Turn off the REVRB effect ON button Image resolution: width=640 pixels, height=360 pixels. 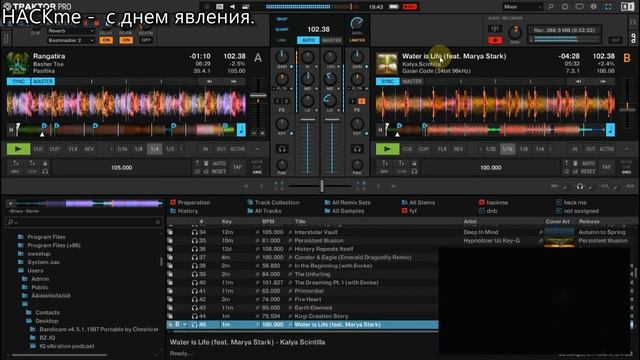click(126, 40)
